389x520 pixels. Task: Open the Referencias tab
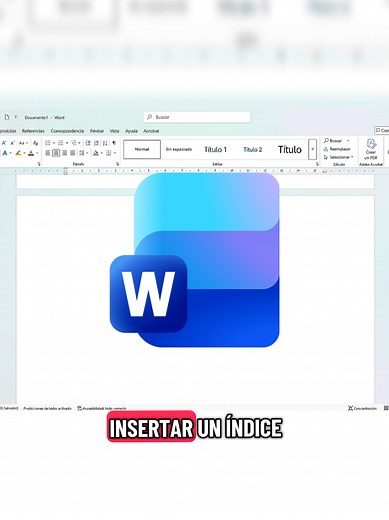point(33,131)
